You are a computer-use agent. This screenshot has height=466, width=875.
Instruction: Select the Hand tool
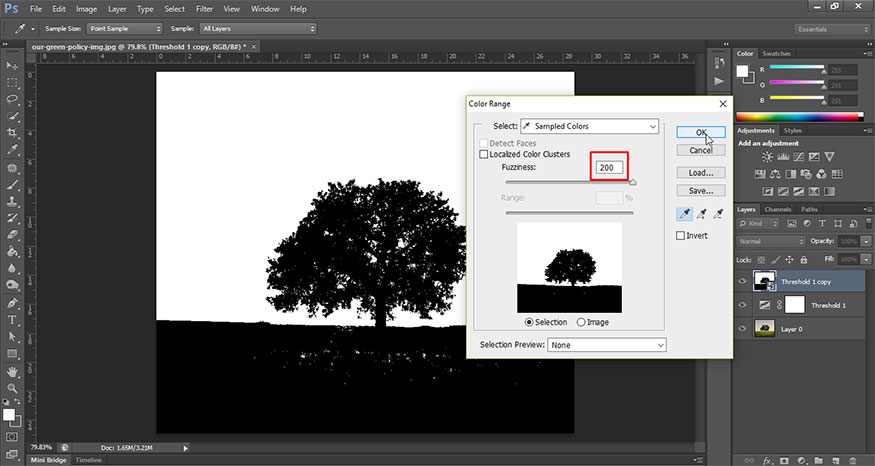[13, 370]
